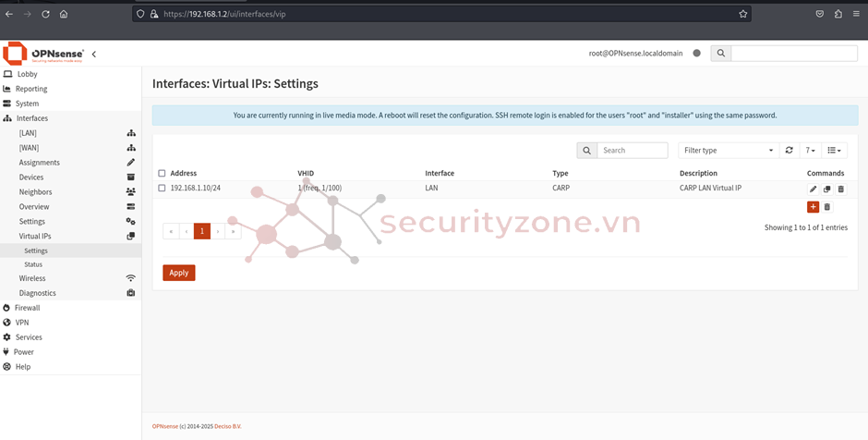The image size is (868, 440).
Task: Open Status under Virtual IPs
Action: coord(33,264)
